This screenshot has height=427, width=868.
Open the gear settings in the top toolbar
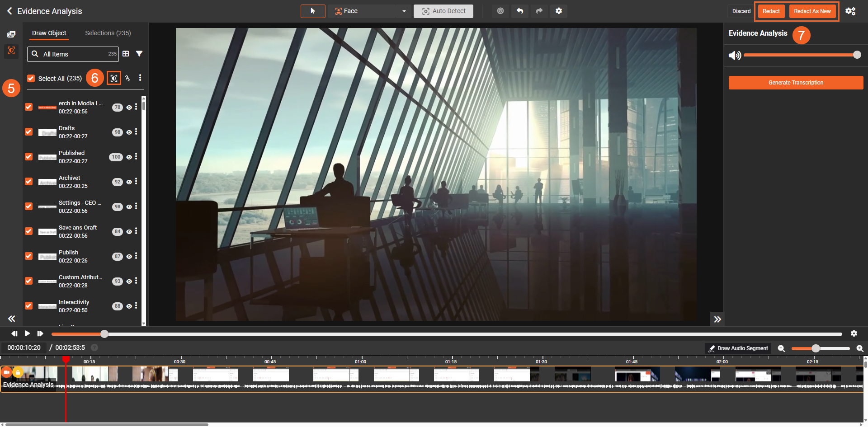pyautogui.click(x=559, y=11)
